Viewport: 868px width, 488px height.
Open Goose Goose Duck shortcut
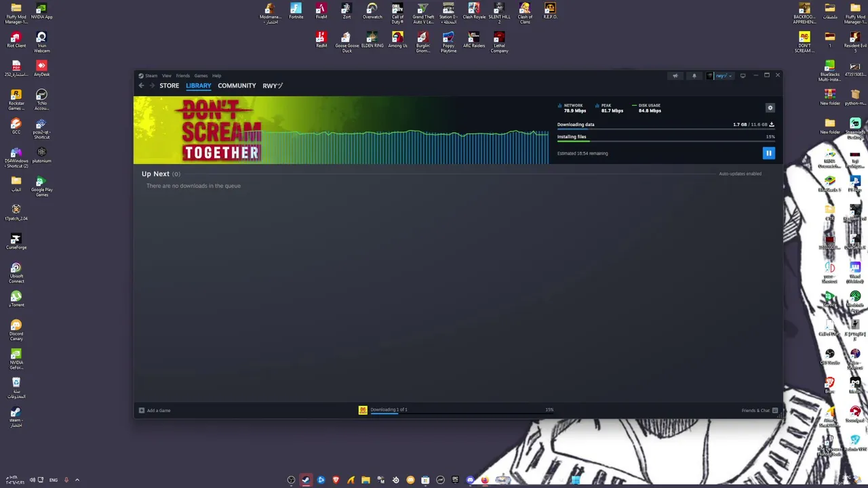[x=347, y=42]
